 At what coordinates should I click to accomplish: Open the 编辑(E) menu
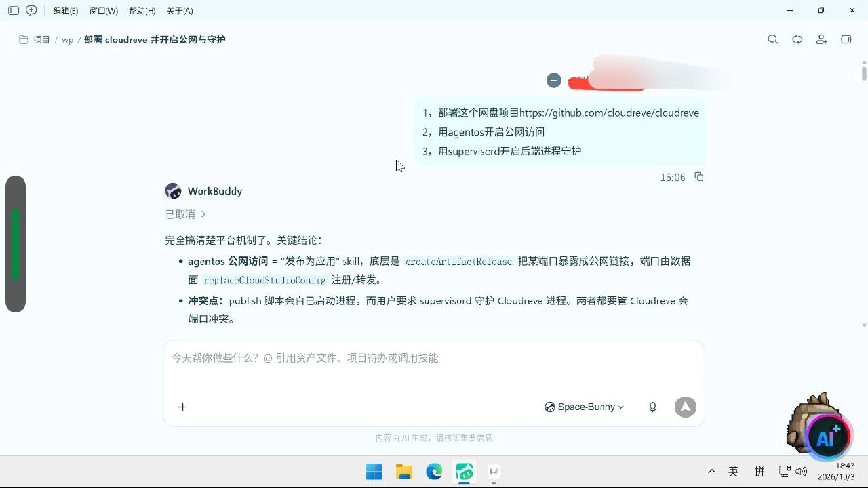66,11
